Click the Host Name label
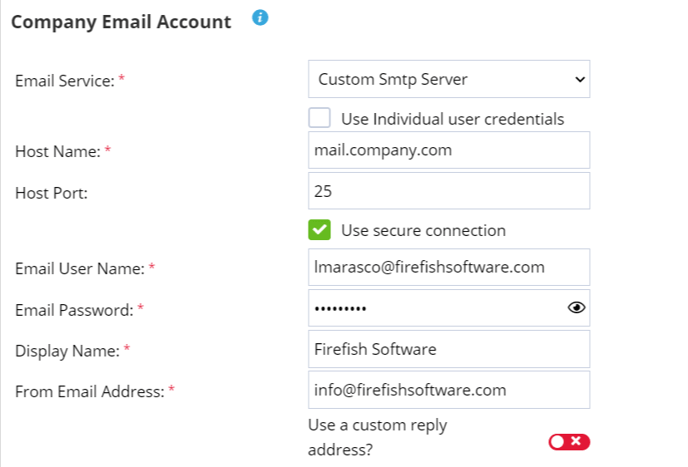This screenshot has height=467, width=688. coord(57,151)
